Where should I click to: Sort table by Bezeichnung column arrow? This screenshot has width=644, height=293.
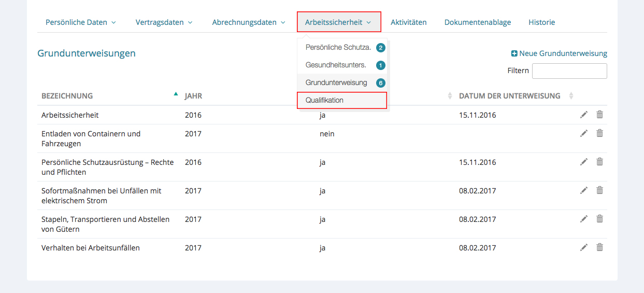(176, 94)
